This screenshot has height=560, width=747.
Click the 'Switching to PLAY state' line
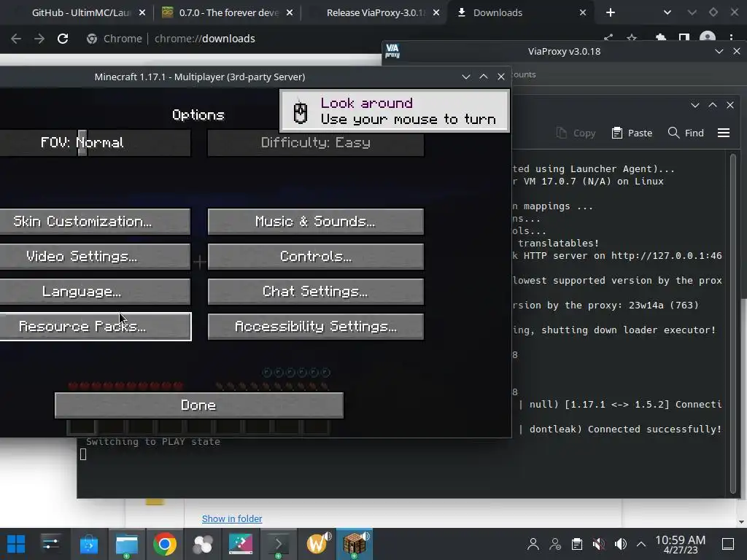click(x=153, y=442)
